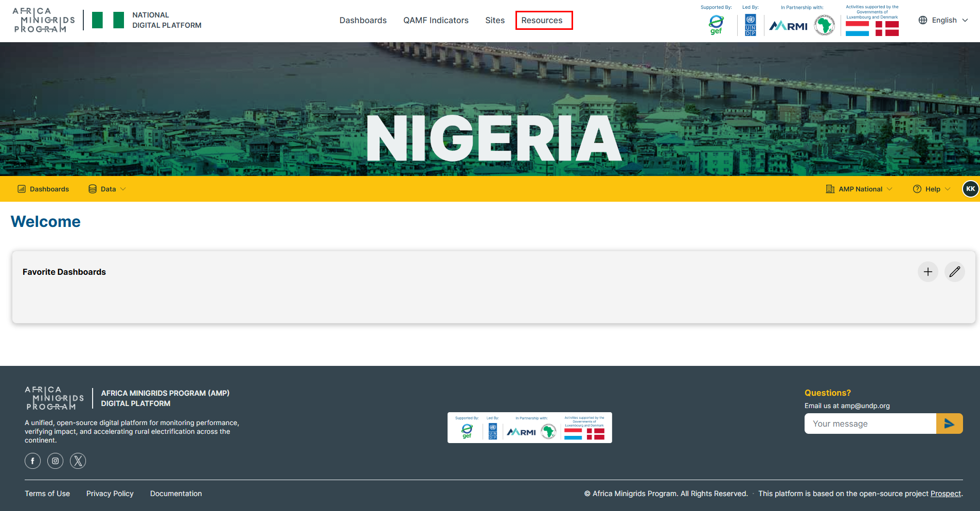Click the Help question mark icon

click(917, 189)
